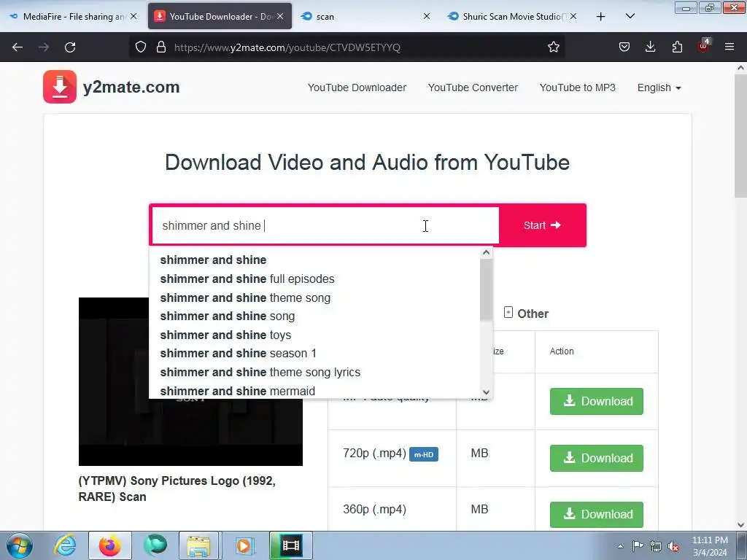Close the Shuric Scan Movie Studio tab
This screenshot has width=747, height=560.
[573, 16]
